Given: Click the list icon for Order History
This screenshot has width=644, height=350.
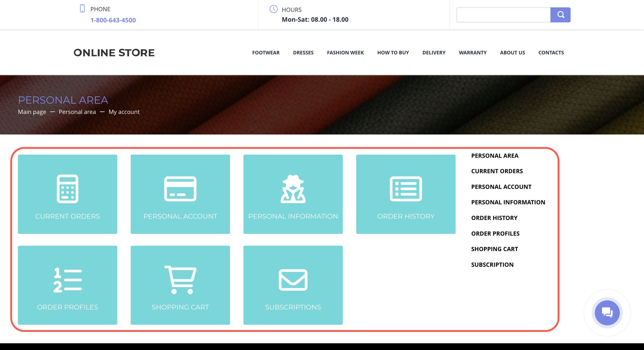Looking at the screenshot, I should click(406, 189).
